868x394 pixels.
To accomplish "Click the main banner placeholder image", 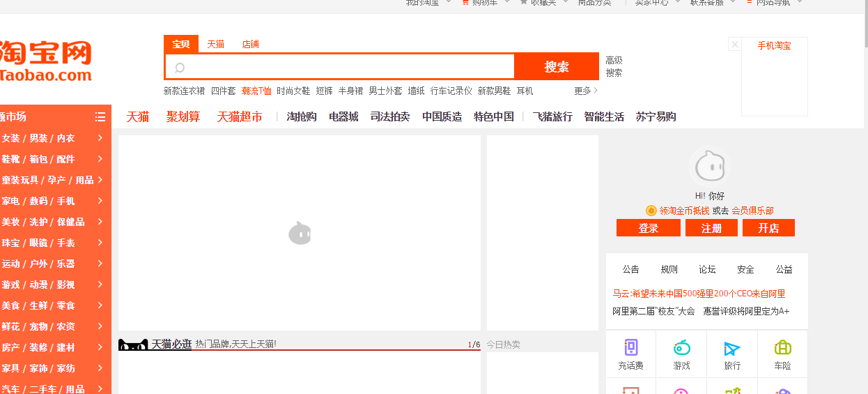I will pos(300,233).
